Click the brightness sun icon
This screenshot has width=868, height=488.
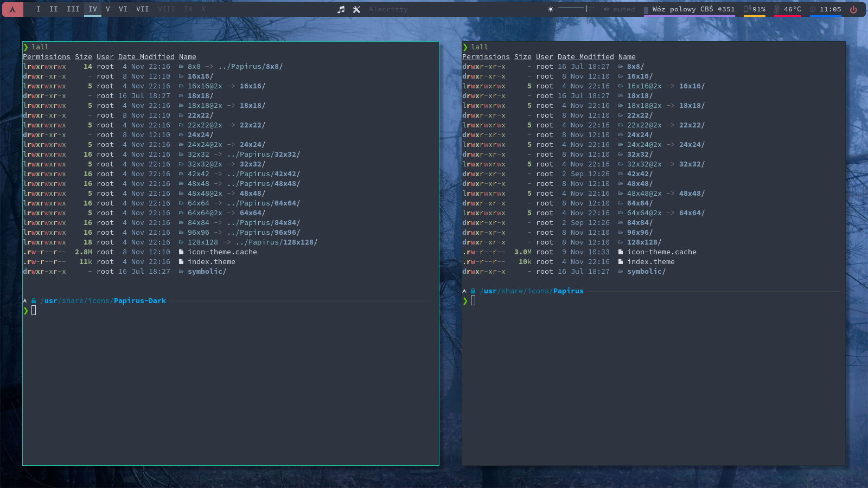point(550,9)
